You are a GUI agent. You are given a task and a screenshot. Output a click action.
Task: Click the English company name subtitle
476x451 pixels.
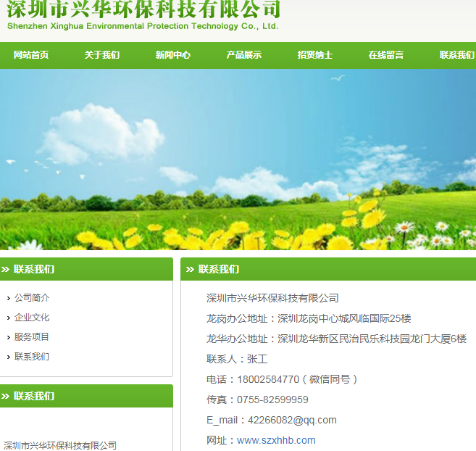coord(143,26)
